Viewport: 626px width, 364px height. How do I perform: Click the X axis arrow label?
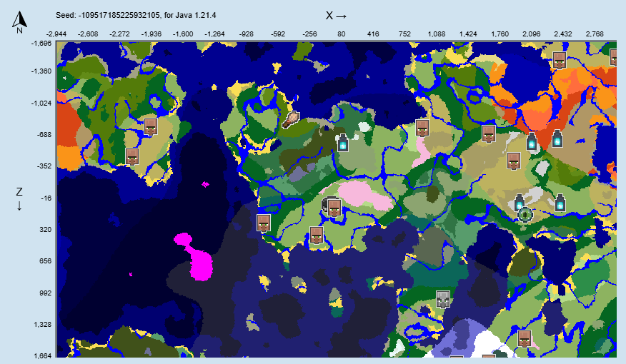tap(337, 15)
